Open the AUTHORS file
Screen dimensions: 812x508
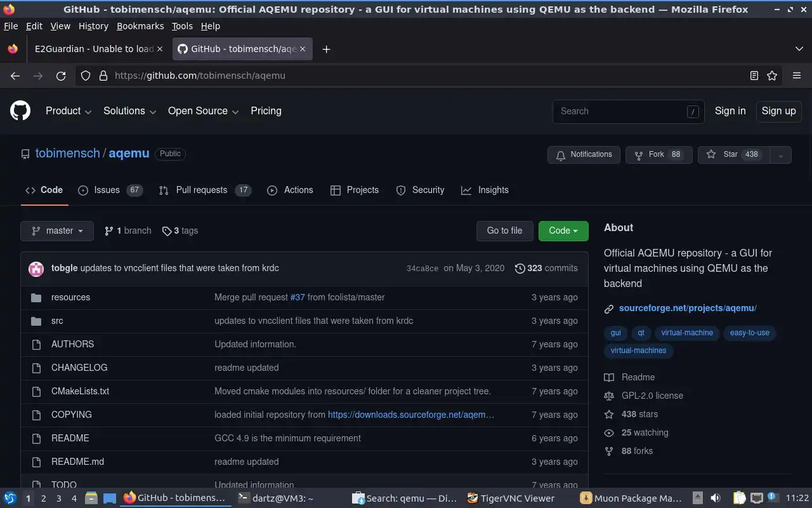72,344
